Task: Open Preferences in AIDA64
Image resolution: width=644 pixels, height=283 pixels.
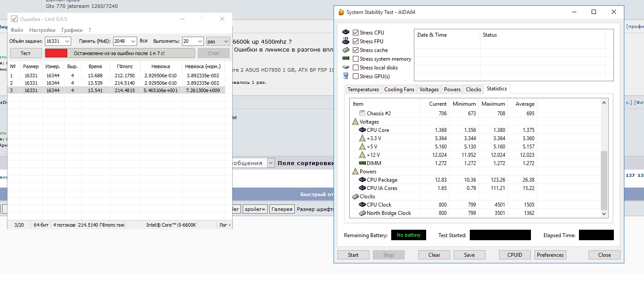Action: coord(550,255)
